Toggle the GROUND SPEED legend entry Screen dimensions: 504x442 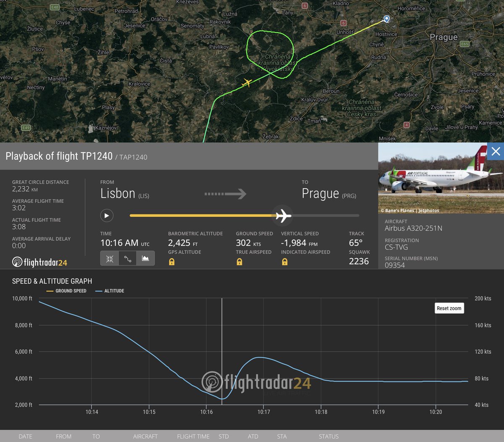[66, 291]
